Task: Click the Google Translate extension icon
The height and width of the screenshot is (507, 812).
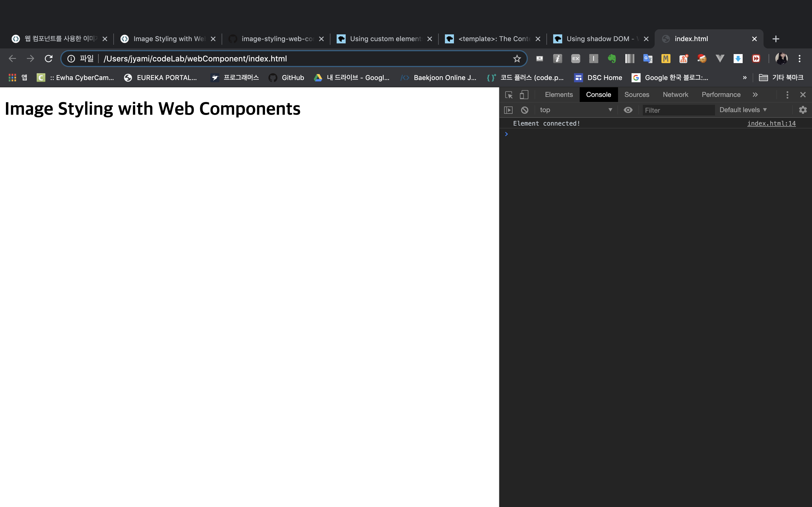Action: coord(648,59)
